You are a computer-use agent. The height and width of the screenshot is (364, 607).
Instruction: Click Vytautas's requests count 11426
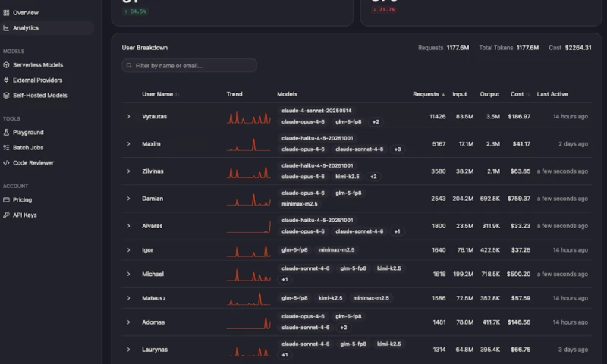[438, 117]
